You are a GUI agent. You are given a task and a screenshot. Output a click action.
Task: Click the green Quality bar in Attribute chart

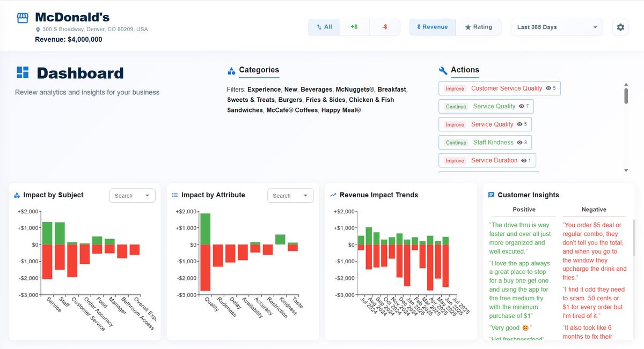(x=205, y=229)
